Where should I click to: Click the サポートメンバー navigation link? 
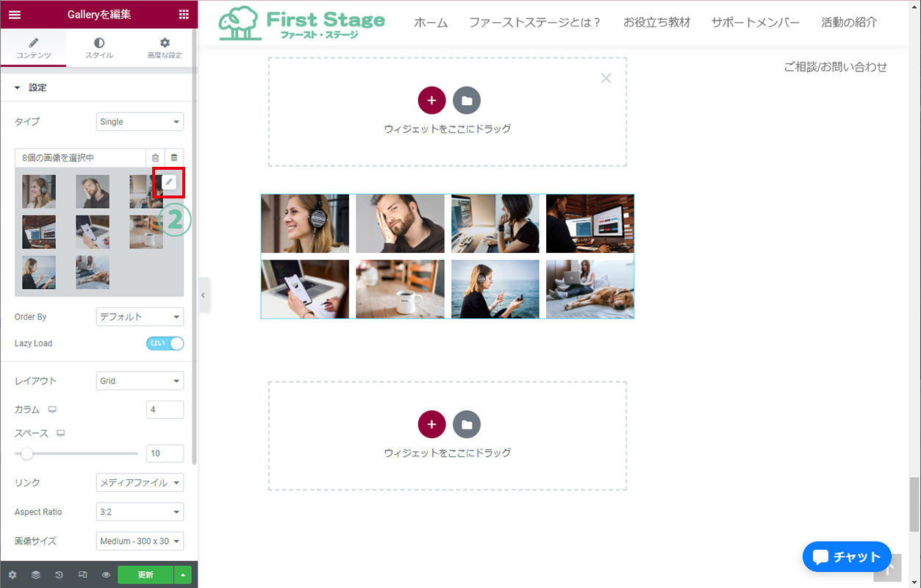(755, 22)
